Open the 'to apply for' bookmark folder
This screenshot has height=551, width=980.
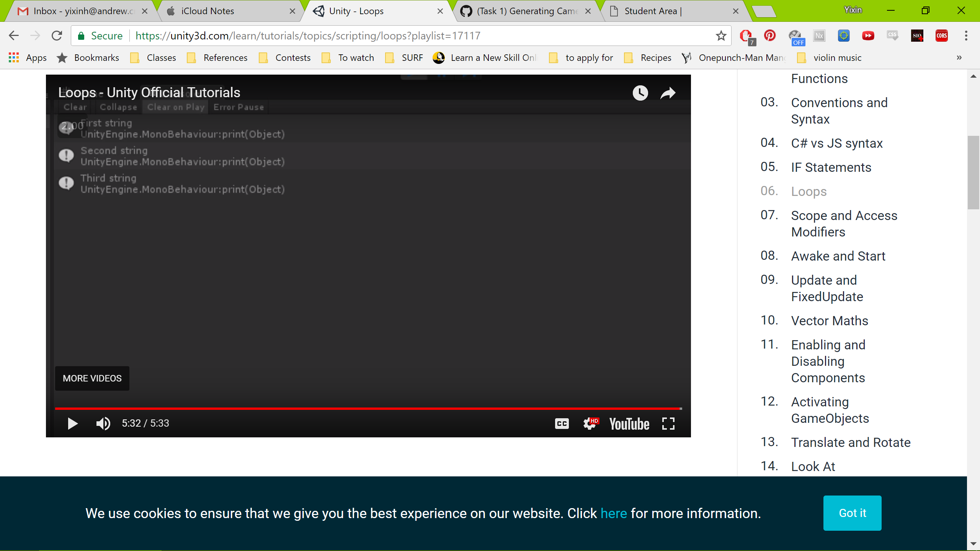tap(581, 58)
